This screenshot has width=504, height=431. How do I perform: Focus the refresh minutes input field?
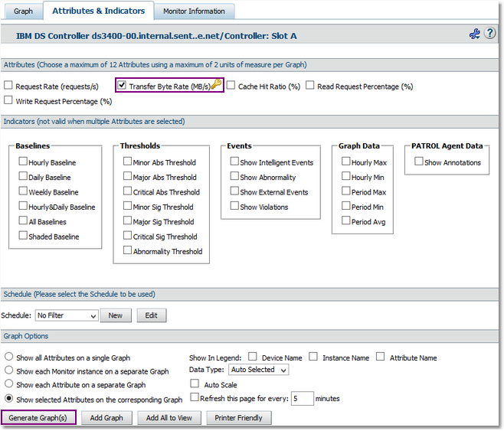(x=302, y=399)
